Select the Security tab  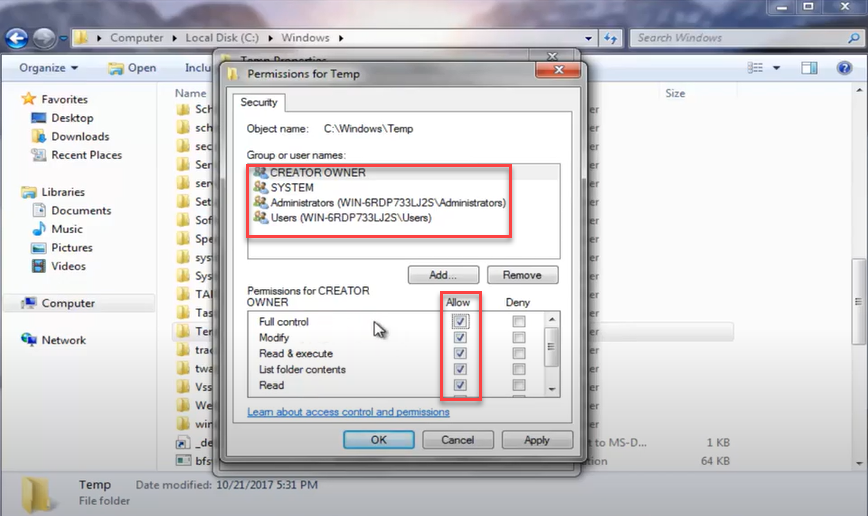[x=259, y=102]
